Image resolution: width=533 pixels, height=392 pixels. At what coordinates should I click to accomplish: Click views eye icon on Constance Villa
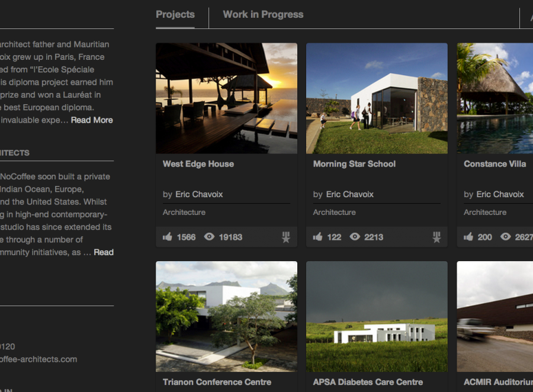click(506, 237)
